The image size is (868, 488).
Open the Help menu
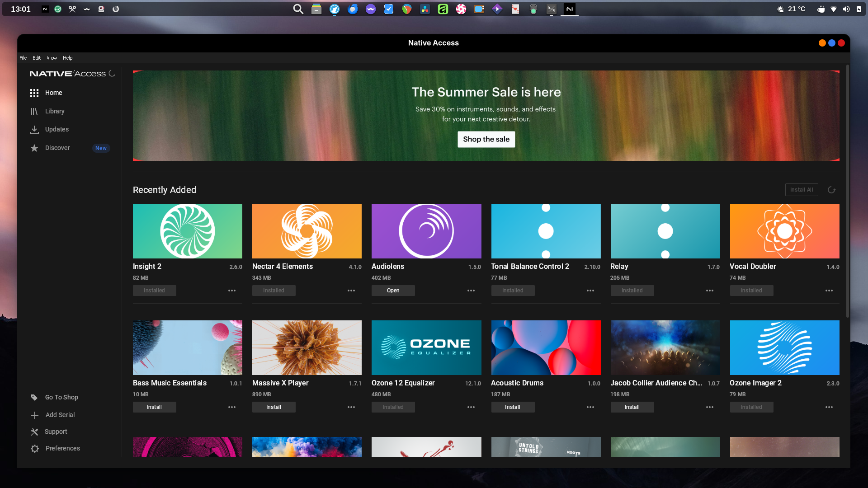(67, 58)
